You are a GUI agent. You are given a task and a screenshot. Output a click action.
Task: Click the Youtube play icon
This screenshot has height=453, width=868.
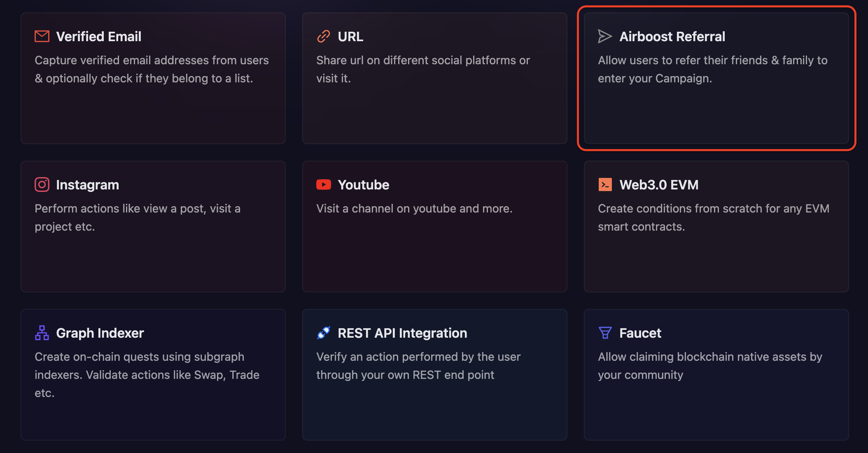click(x=324, y=184)
